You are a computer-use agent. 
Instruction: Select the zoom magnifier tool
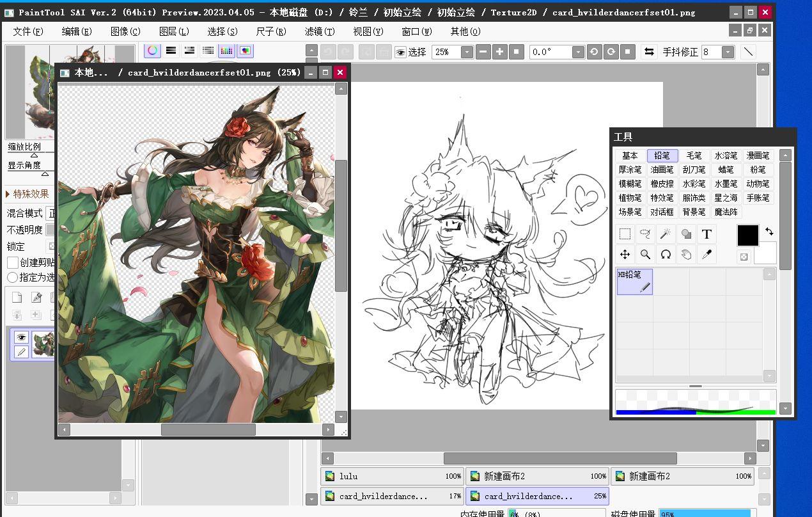(645, 255)
